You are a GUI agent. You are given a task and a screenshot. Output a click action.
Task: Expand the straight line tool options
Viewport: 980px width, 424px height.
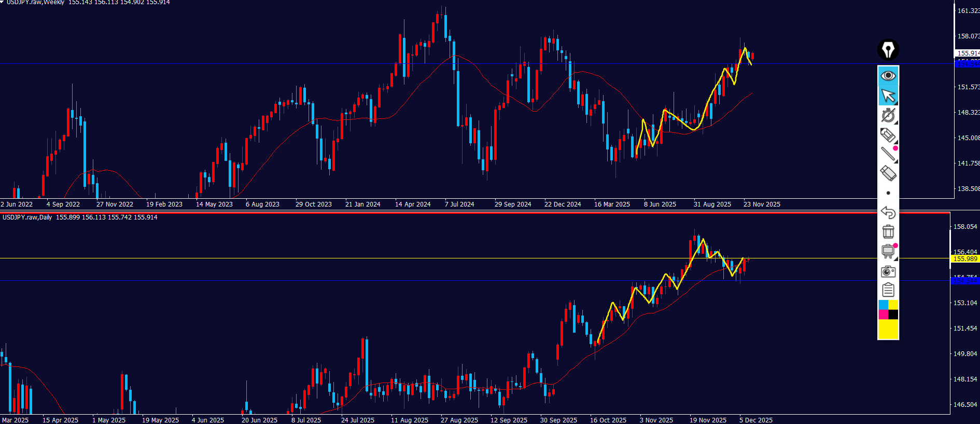[888, 154]
